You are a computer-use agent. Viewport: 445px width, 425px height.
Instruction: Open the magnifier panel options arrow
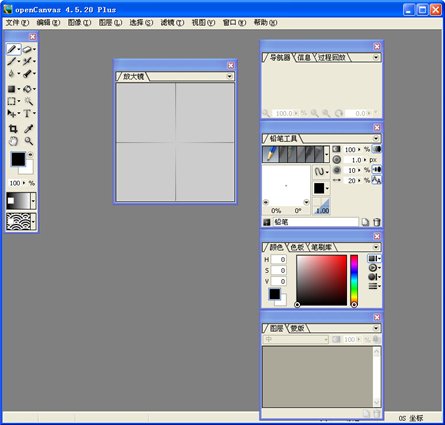point(229,76)
